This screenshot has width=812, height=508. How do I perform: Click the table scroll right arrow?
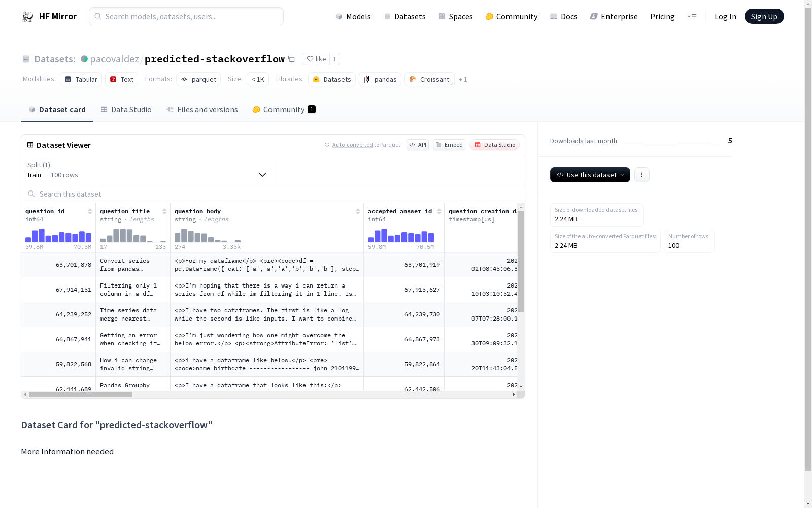514,394
